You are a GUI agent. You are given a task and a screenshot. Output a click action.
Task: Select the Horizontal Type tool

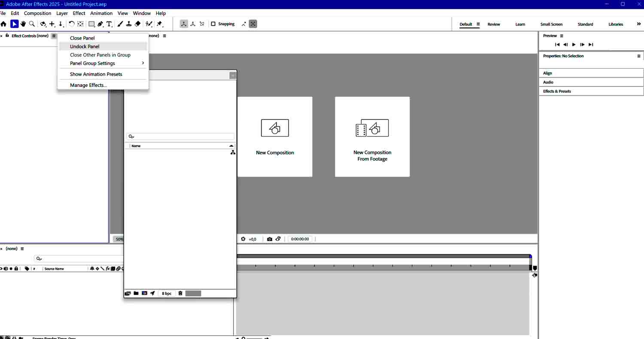coord(109,24)
